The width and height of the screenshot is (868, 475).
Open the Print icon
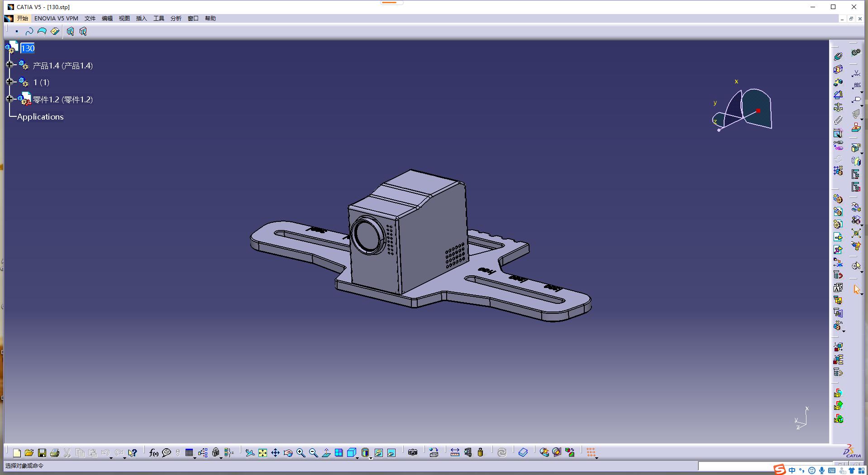[55, 453]
